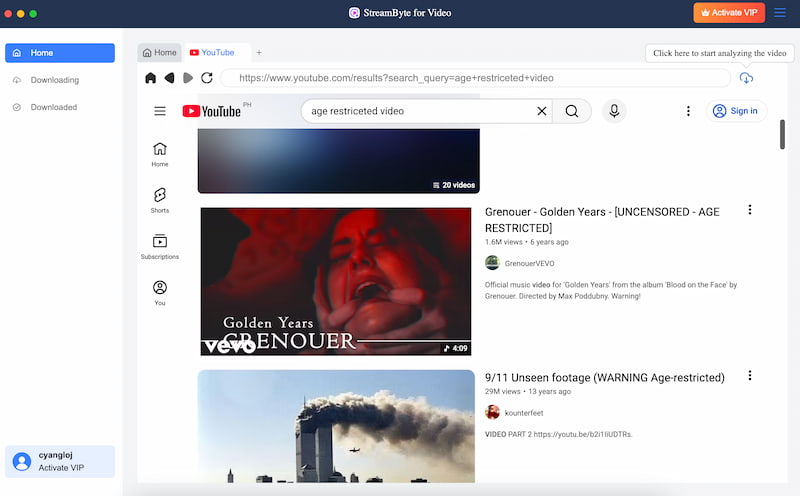Viewport: 800px width, 496px height.
Task: Click the StreamByte for Video title
Action: (407, 13)
